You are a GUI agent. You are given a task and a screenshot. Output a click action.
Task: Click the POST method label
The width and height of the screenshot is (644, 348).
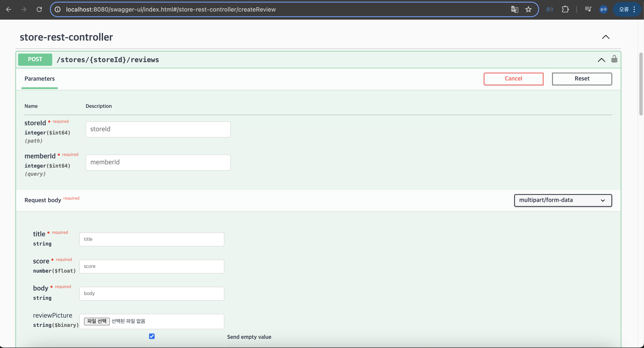click(35, 59)
